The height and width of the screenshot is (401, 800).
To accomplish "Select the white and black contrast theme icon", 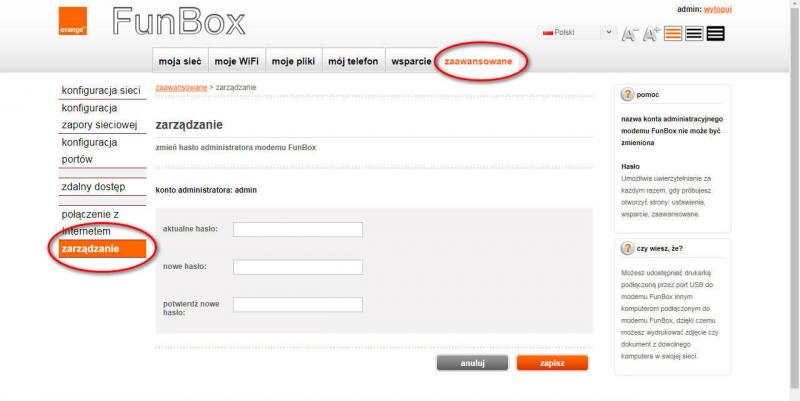I will pos(694,34).
